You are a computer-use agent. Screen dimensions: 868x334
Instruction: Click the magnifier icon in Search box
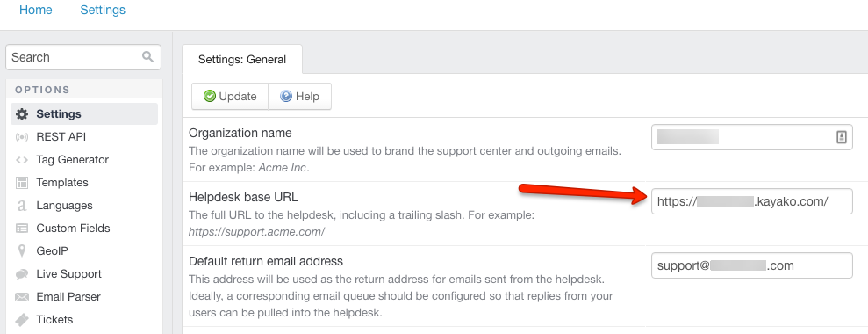[x=147, y=56]
